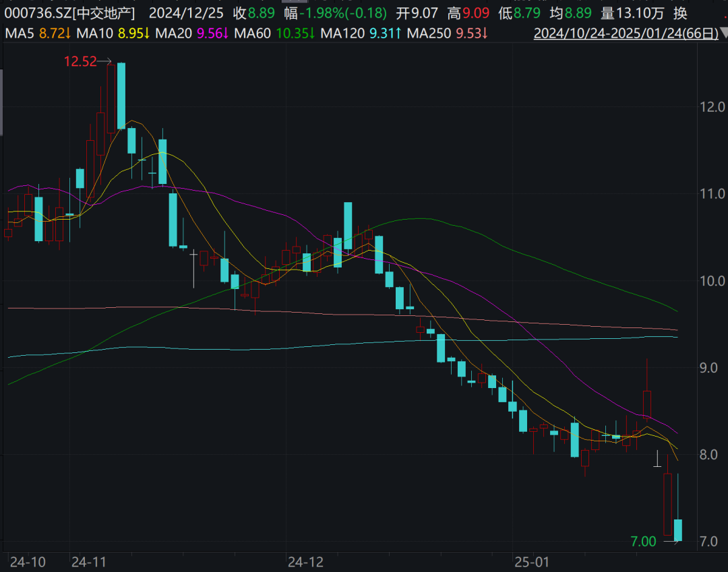Select the MA60 10.35 indicator label
728x572 pixels.
(274, 34)
